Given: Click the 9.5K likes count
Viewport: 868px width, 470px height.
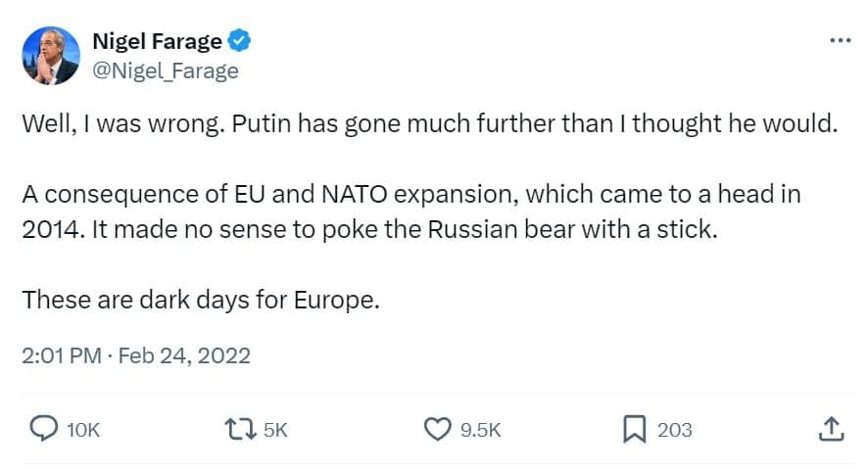Looking at the screenshot, I should pos(480,430).
